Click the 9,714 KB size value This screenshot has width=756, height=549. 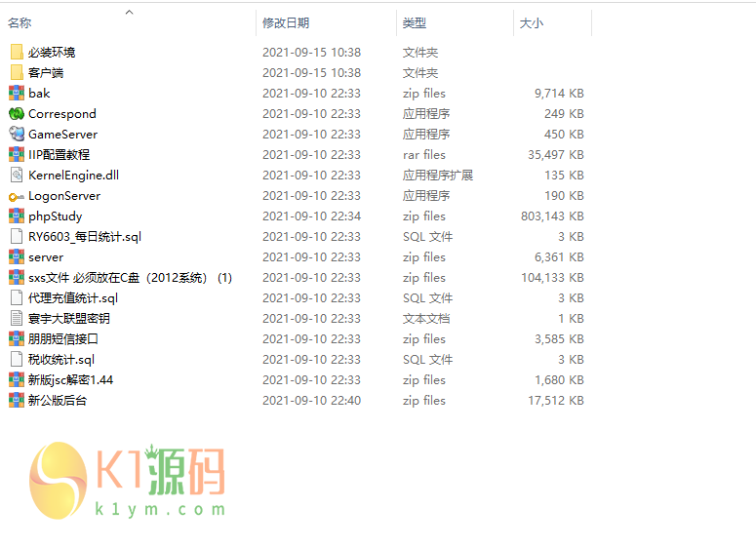click(x=559, y=93)
